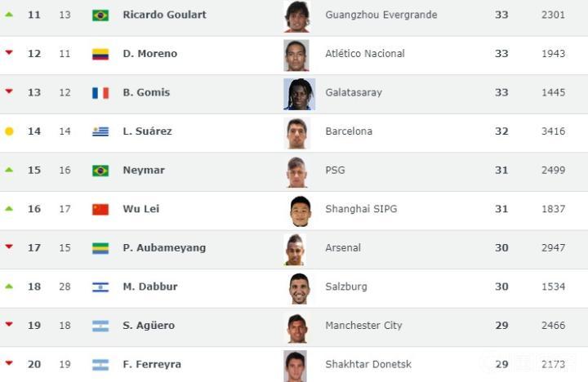Open M. Dabbur player name link
This screenshot has width=588, height=382.
pos(149,287)
